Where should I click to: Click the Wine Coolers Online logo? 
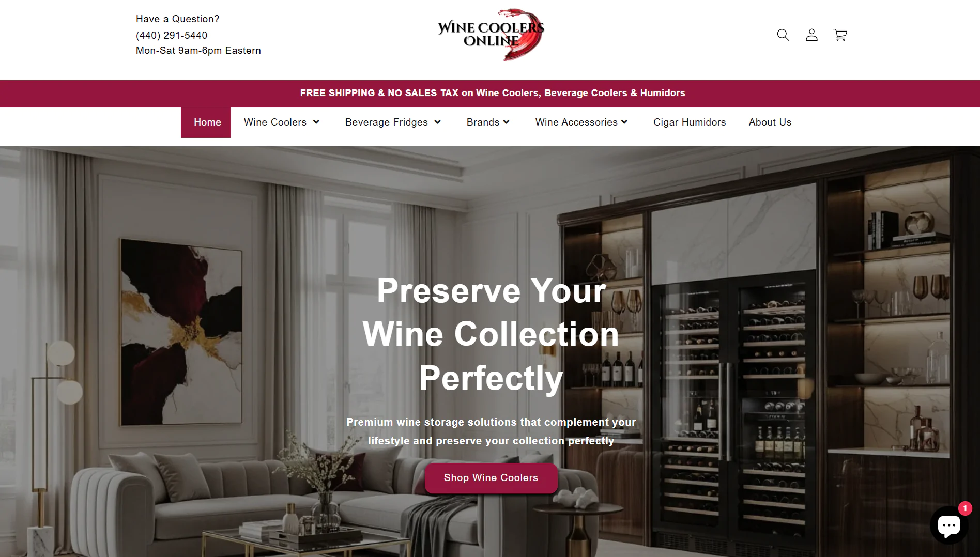click(491, 35)
